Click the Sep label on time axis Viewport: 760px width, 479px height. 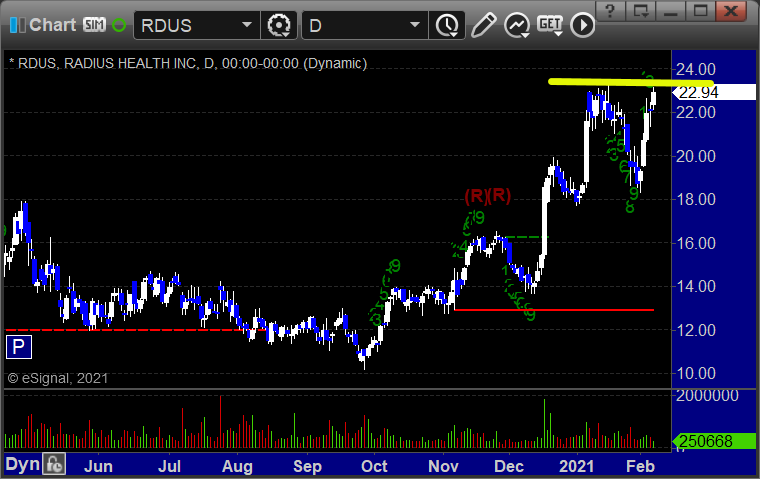coord(307,466)
